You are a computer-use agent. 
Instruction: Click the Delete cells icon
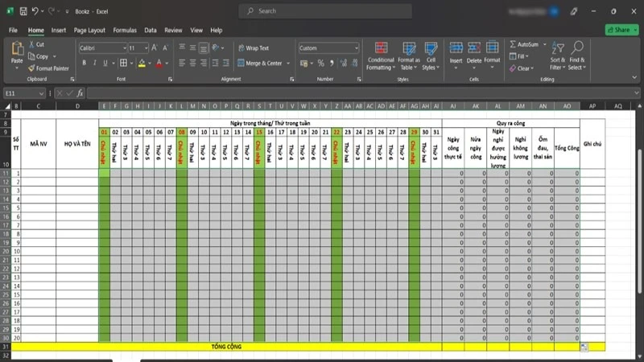[474, 48]
